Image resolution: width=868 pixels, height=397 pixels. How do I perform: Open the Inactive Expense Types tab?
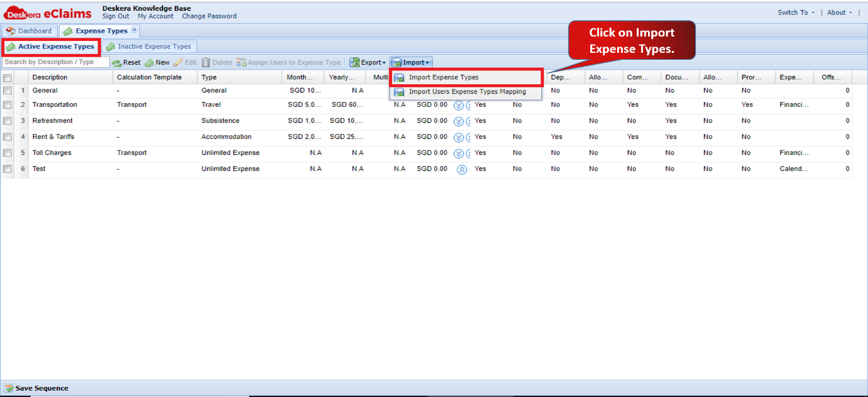[x=149, y=47]
